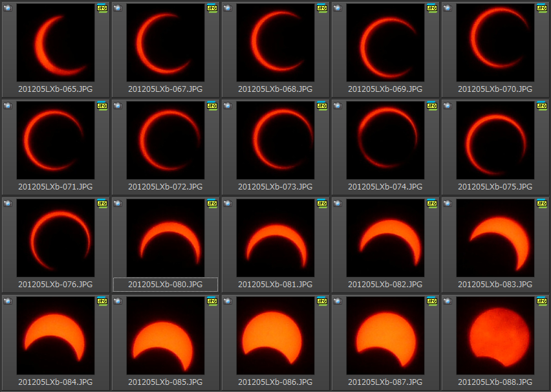Click the camera icon on 201205LXb-086.JPG
Screen dimensions: 551x392
(228, 301)
